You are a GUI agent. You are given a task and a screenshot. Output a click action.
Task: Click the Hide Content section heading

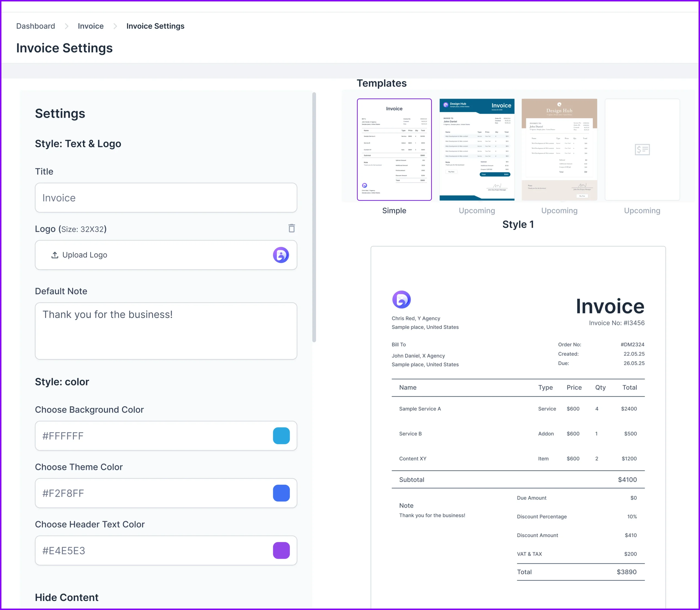[x=66, y=597]
